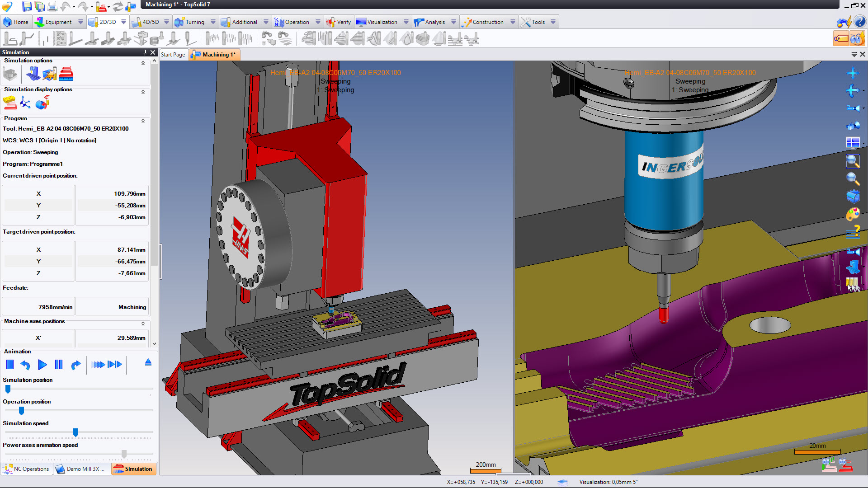Click the eject icon in Animation controls

148,363
